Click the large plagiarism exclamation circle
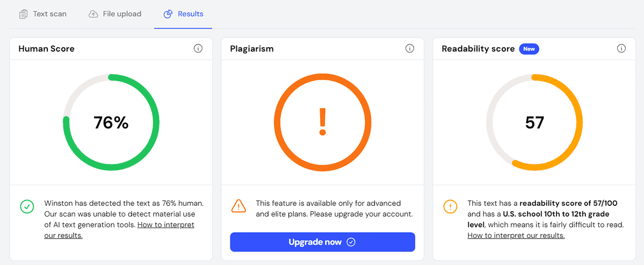 pyautogui.click(x=322, y=122)
